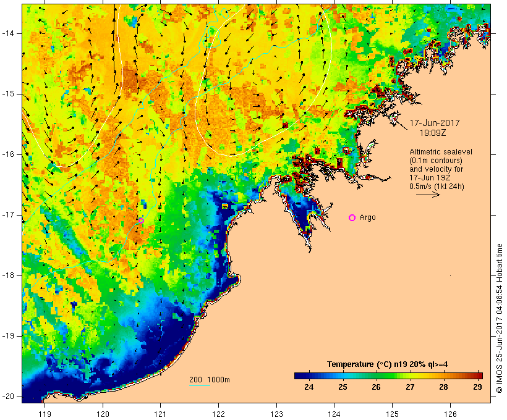507x420 pixels.
Task: Click the -17 latitude axis label
Action: click(8, 215)
